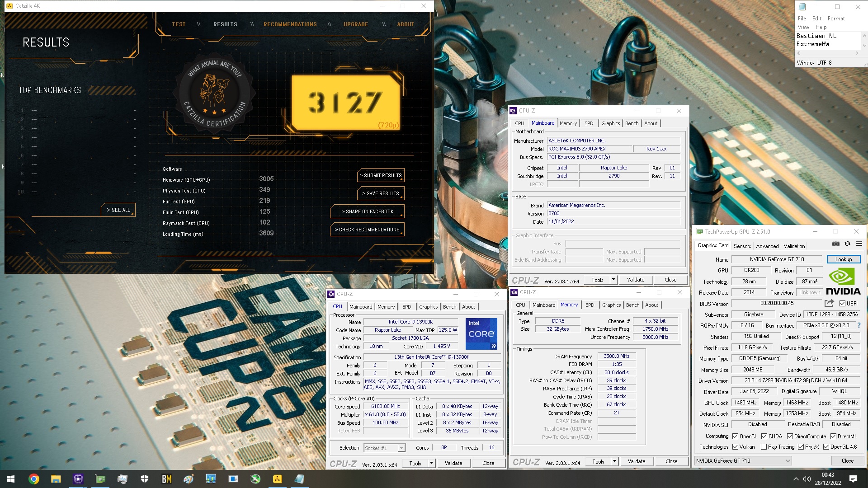Open the UPGRADE tab in Catzilla
This screenshot has width=868, height=488.
coord(356,24)
